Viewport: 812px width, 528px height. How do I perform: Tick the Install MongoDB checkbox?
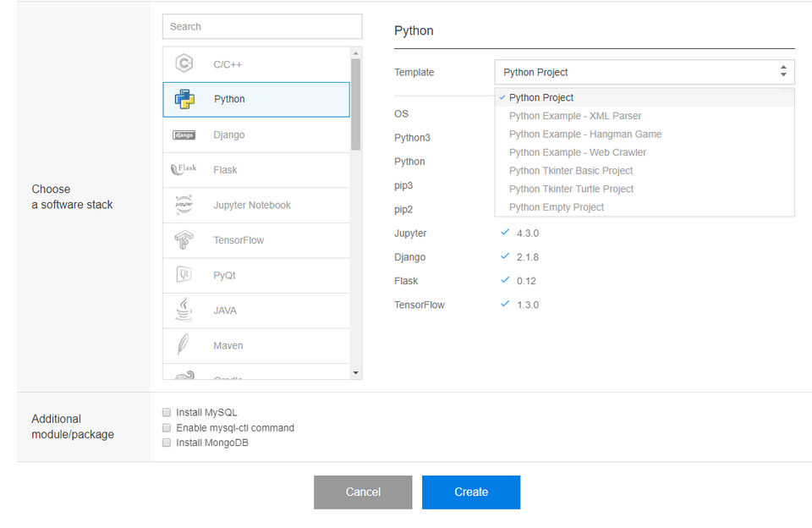[x=167, y=443]
